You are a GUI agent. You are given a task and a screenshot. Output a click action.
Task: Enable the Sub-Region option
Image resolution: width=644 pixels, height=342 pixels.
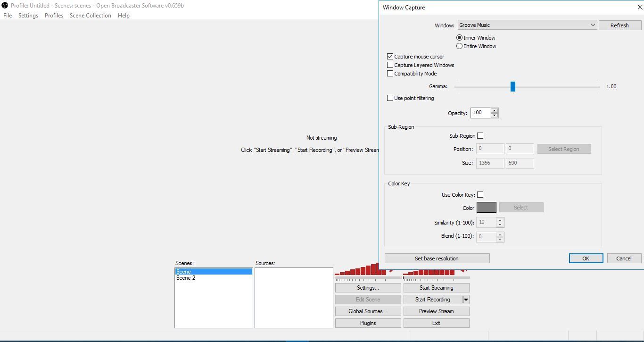click(480, 135)
